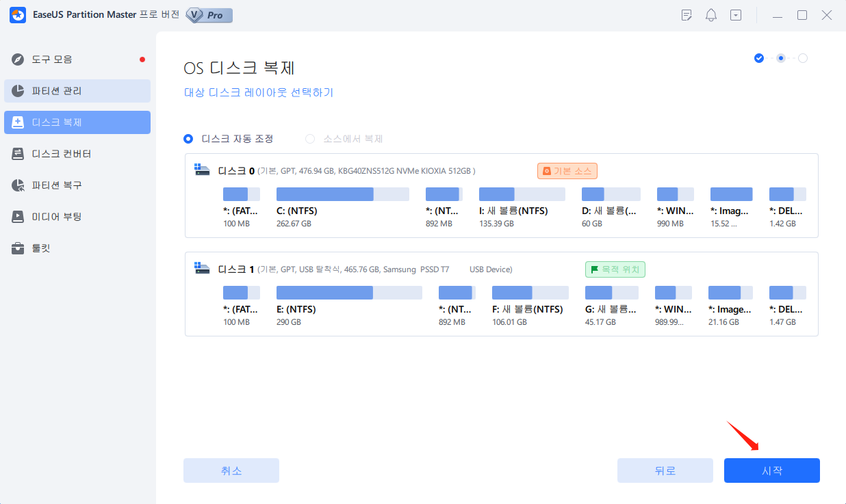Select the 21.16 GB Image partition
The image size is (846, 504).
pos(730,306)
